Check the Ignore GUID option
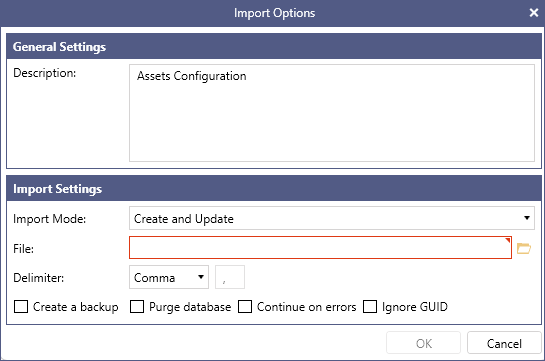 click(370, 307)
